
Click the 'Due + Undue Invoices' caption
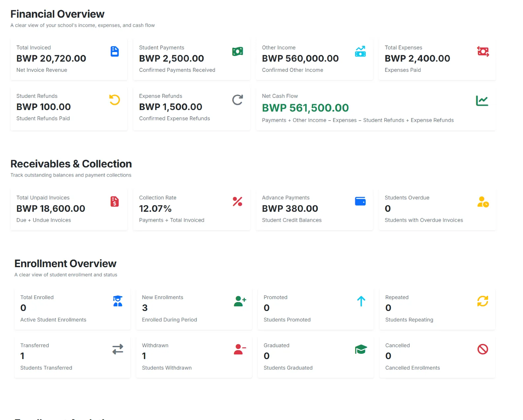(x=44, y=220)
